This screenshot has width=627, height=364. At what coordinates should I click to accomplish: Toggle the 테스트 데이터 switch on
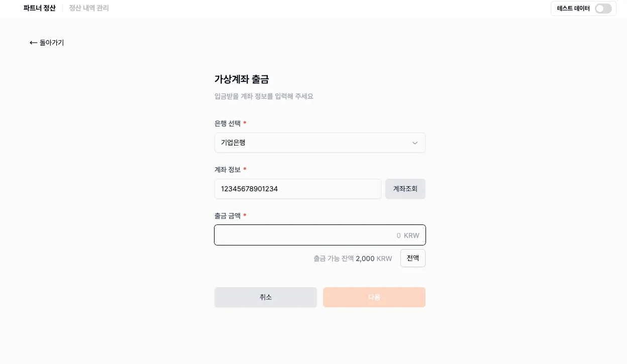603,9
